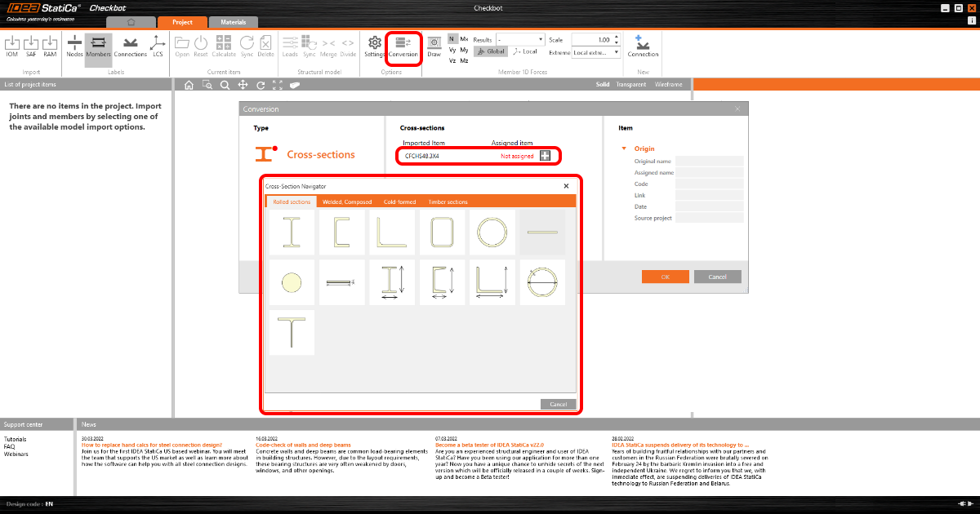Toggle the Vy force component
Image resolution: width=980 pixels, height=514 pixels.
[452, 50]
